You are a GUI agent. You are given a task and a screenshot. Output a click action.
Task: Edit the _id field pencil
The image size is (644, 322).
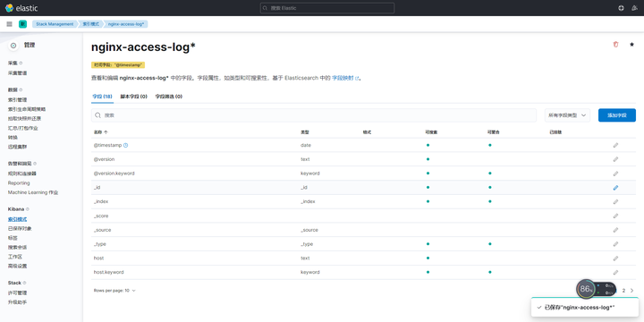[x=615, y=187]
